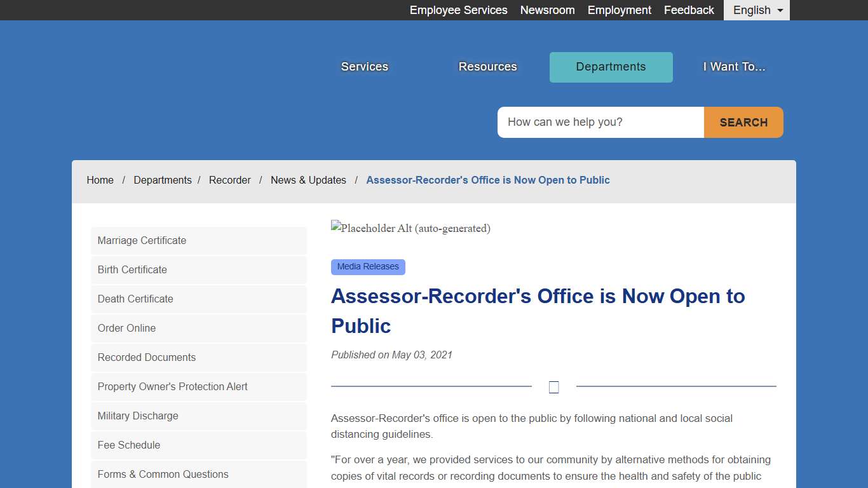This screenshot has height=488, width=868.
Task: Click the Media Releases tag
Action: [368, 267]
